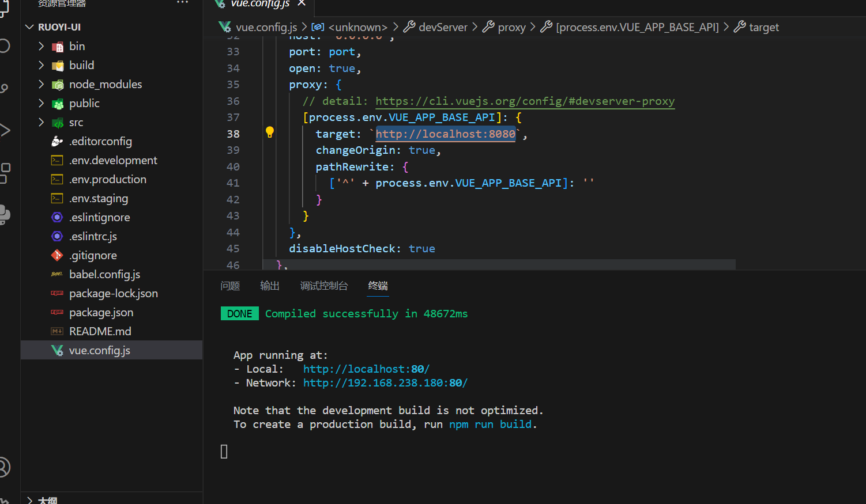Open package.json in the explorer

coord(101,312)
